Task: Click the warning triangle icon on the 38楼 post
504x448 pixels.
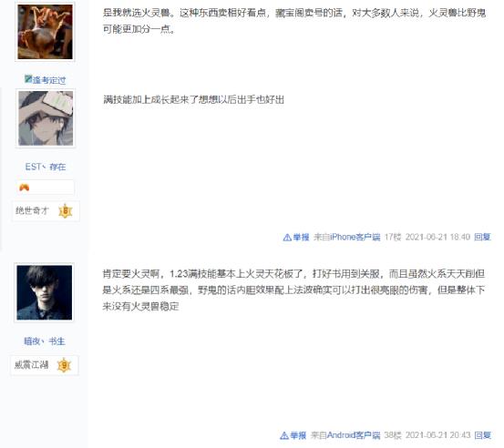Action: pyautogui.click(x=284, y=435)
